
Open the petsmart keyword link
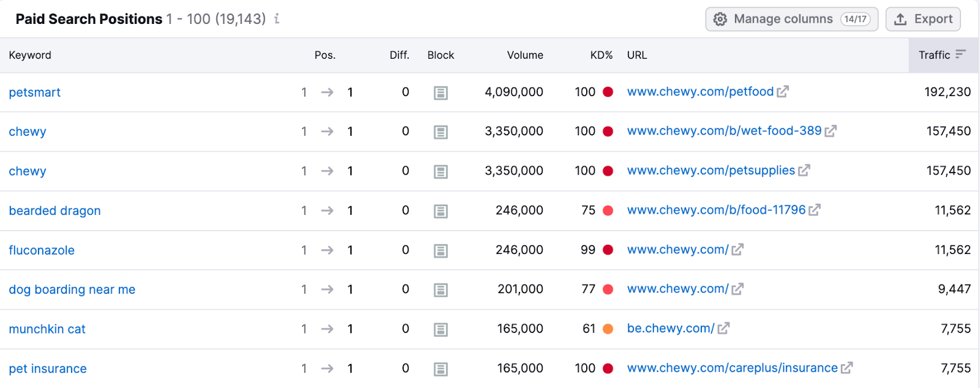35,92
